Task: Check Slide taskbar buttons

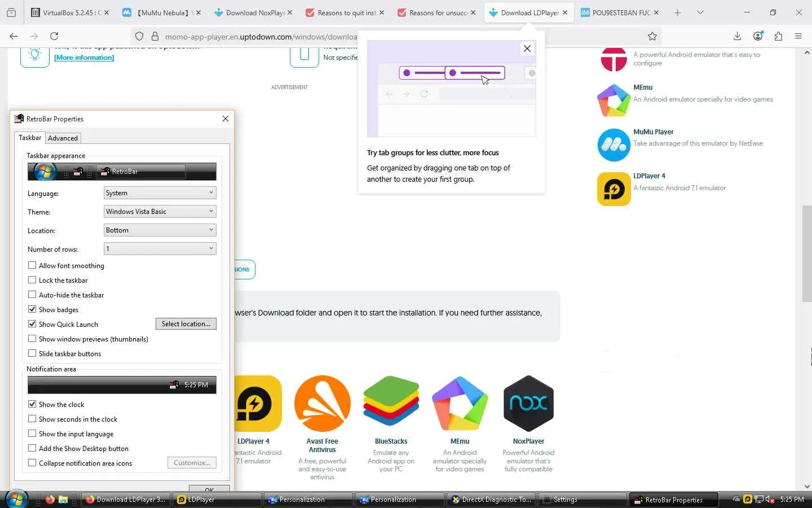Action: click(32, 353)
